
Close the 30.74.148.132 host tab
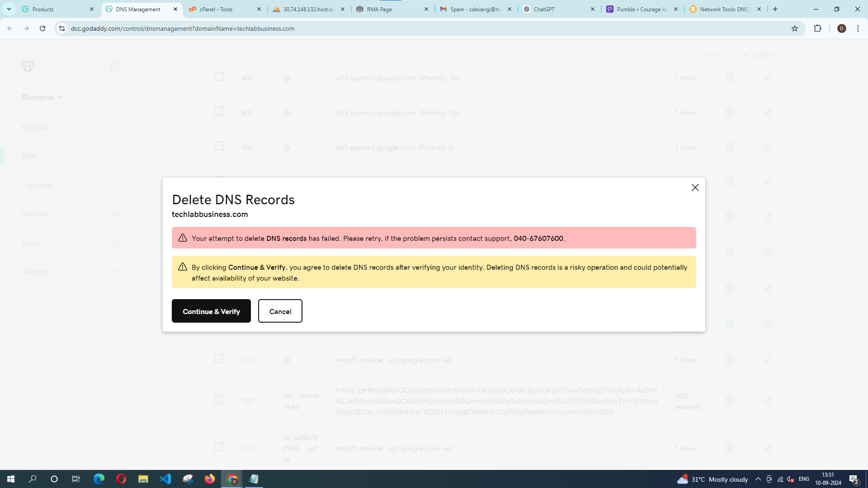click(343, 9)
